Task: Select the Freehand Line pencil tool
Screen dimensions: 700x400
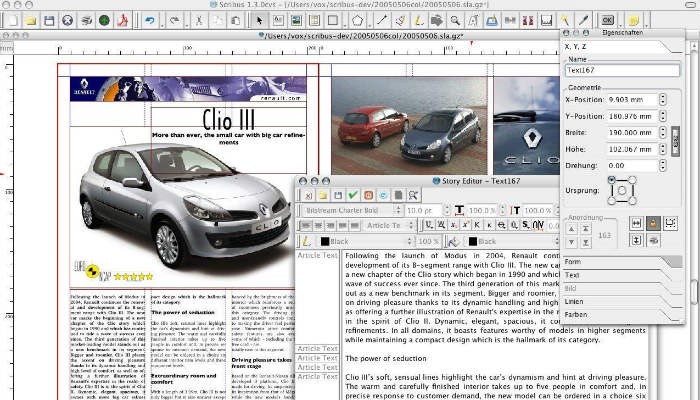Action: pos(418,21)
